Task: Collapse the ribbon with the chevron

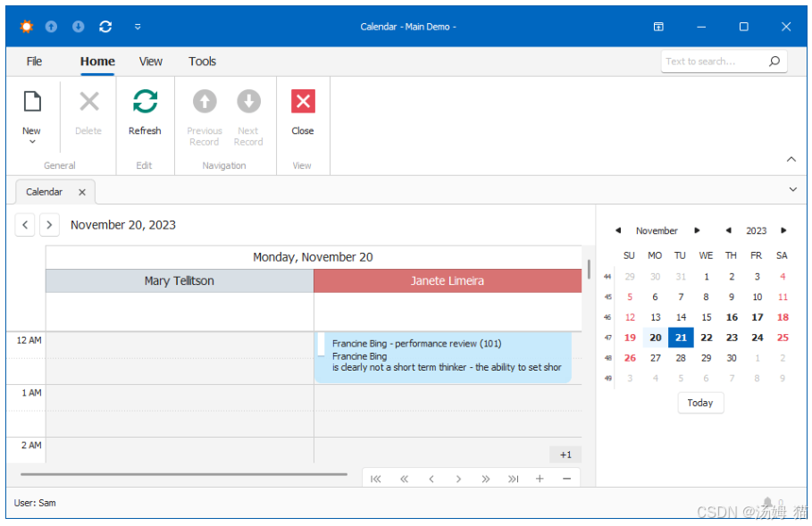Action: [791, 160]
